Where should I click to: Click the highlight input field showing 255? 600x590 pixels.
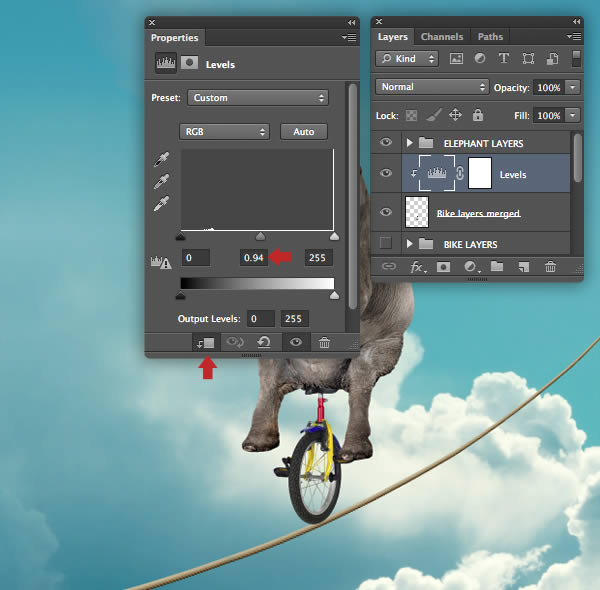318,258
